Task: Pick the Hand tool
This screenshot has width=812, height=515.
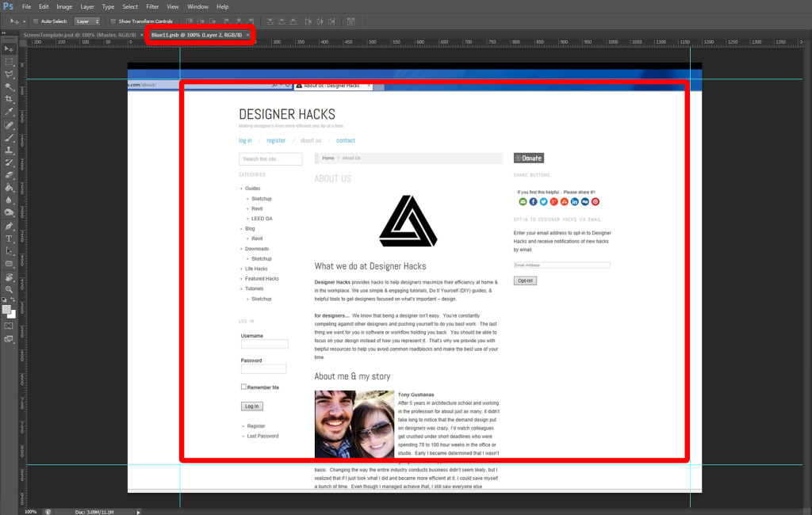Action: point(9,277)
